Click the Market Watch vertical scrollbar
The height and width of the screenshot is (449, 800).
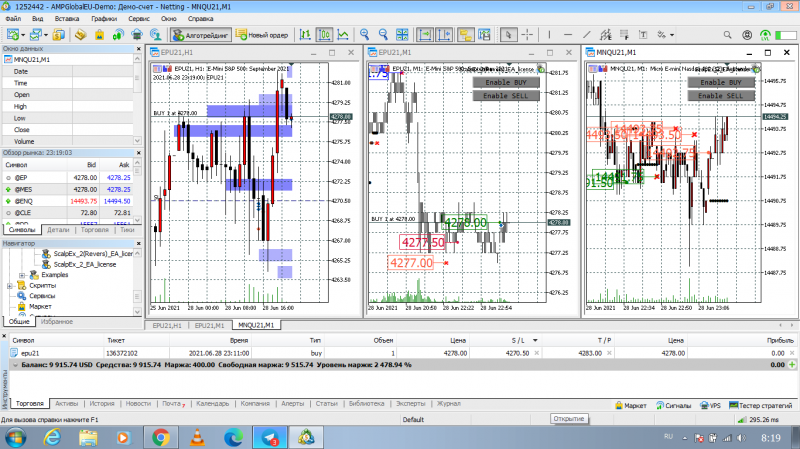[137, 191]
